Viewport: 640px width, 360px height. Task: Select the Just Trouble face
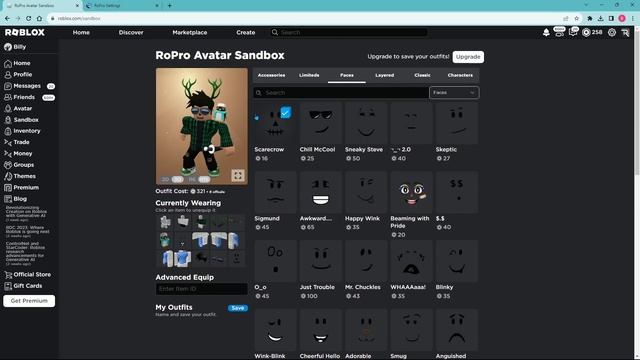click(320, 261)
